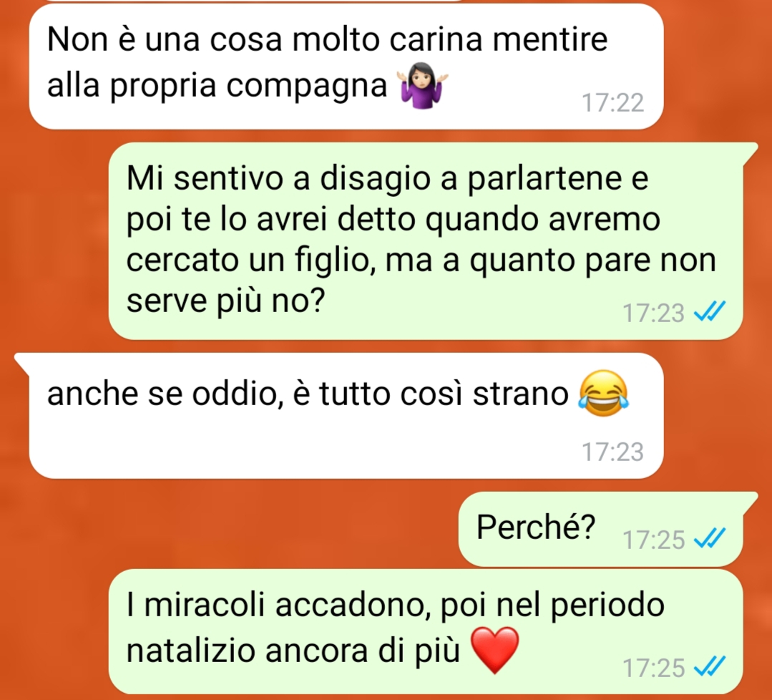772x700 pixels.
Task: Tap the words 'natalizio ancora di più'
Action: click(293, 651)
